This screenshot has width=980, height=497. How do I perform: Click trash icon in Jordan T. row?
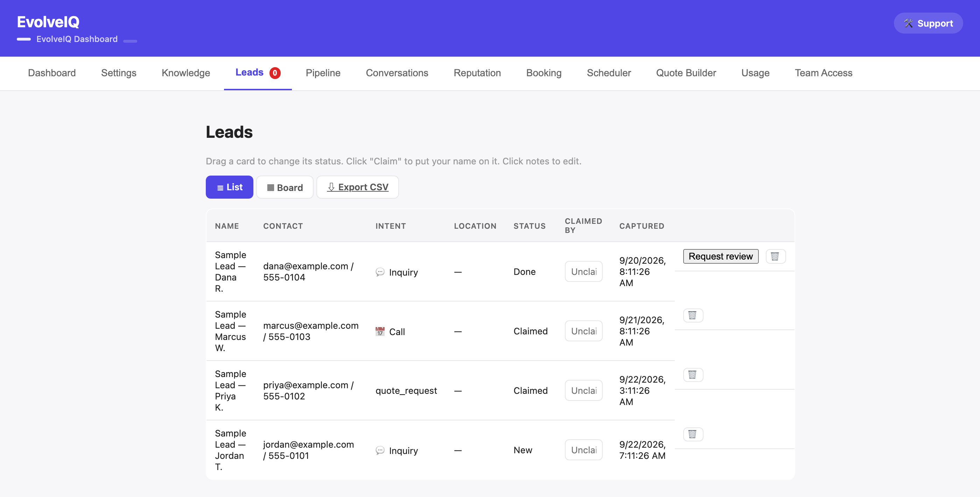click(693, 434)
